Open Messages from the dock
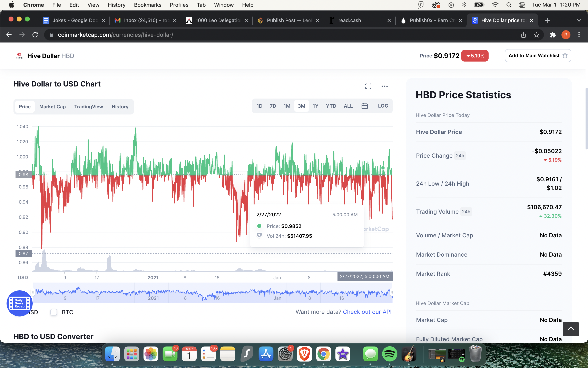 pos(370,354)
